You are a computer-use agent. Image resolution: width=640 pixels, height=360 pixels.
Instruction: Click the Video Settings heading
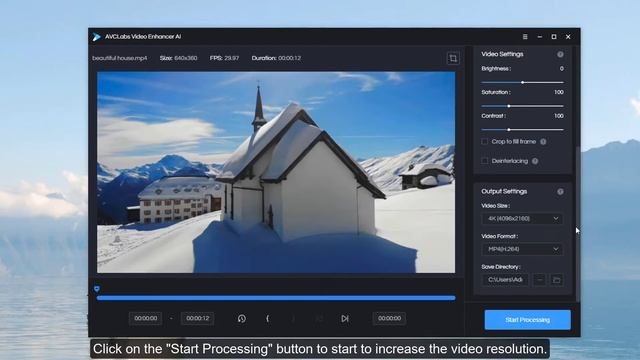(502, 54)
